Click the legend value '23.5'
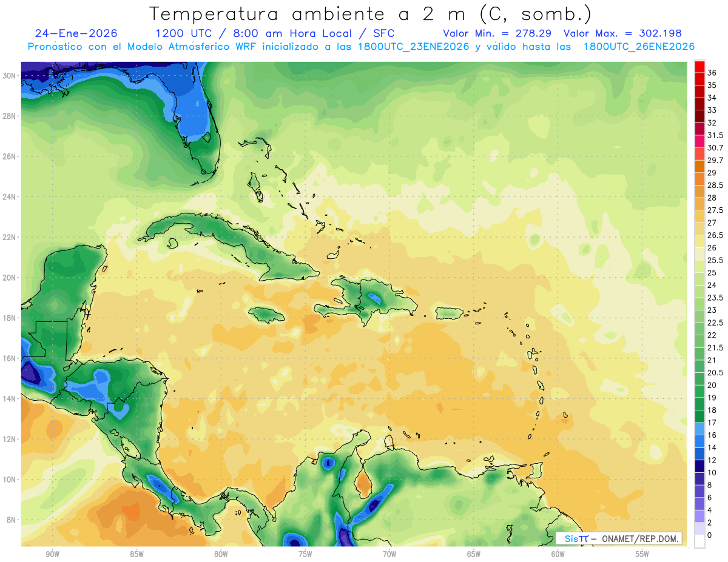The width and height of the screenshot is (728, 562). point(715,298)
